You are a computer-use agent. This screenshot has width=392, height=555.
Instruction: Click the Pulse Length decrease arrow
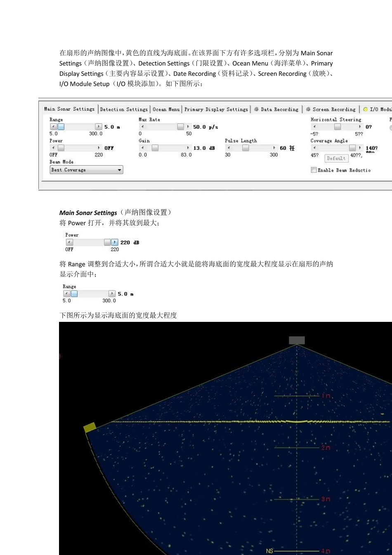(x=229, y=148)
